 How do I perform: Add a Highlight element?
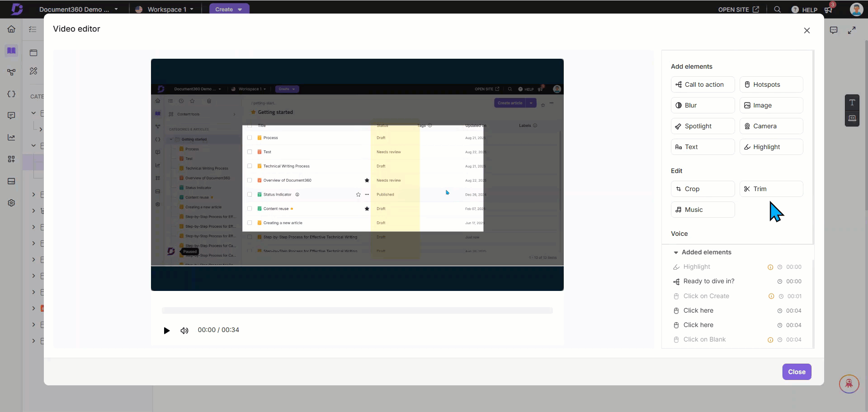pyautogui.click(x=771, y=147)
